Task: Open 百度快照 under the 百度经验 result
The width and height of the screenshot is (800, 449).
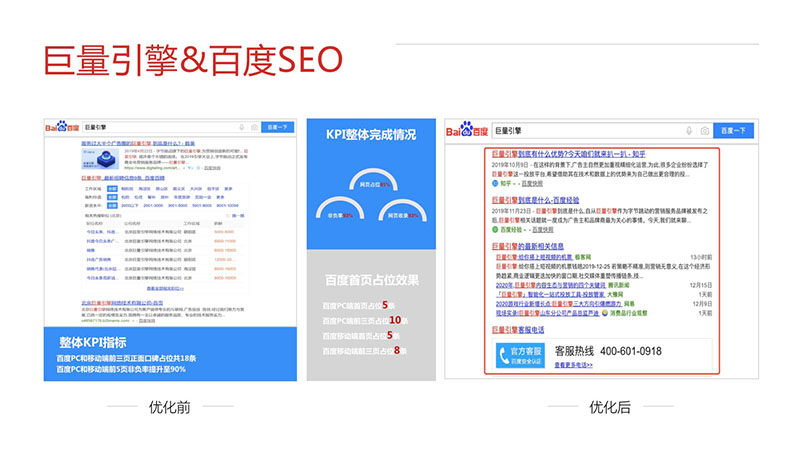Action: (542, 230)
